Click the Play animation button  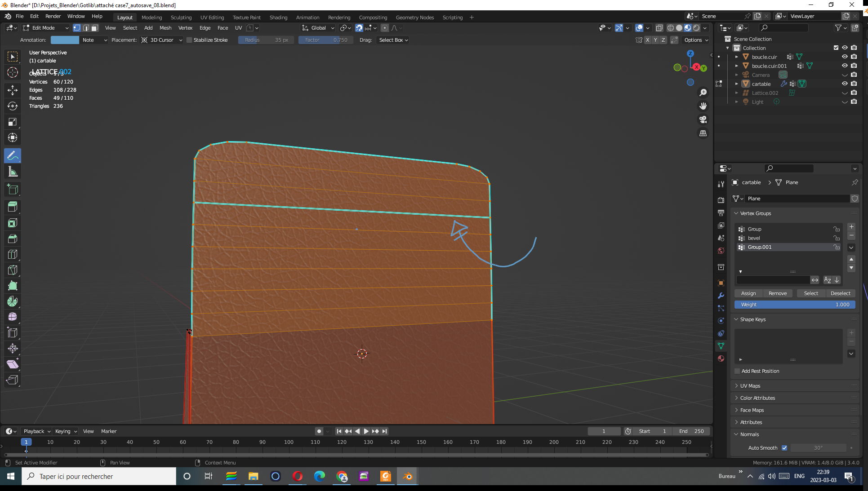pyautogui.click(x=366, y=431)
